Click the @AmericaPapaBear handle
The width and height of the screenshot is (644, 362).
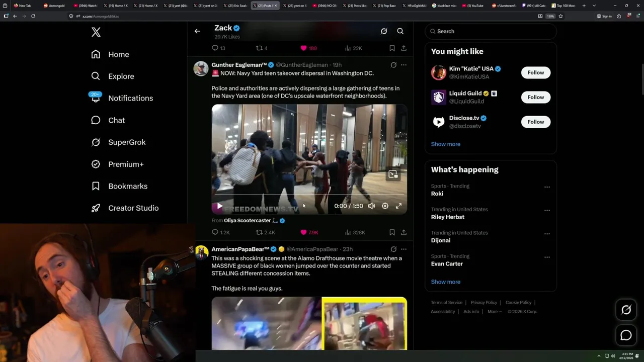pos(312,249)
